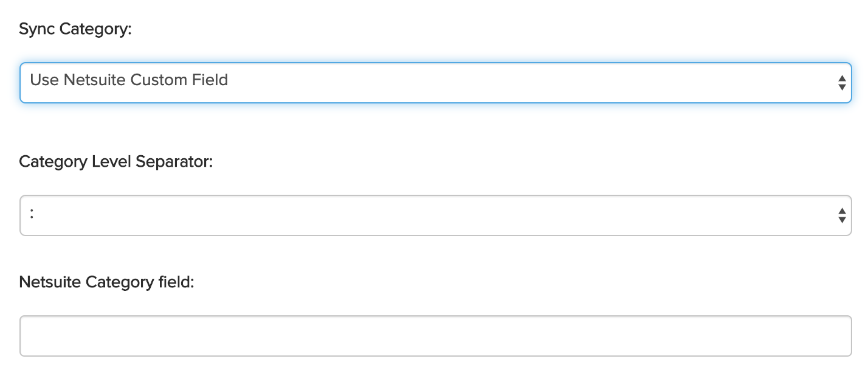Screen dimensions: 868x381
Task: Select the 'Use Netsuite Custom Field' text
Action: [x=129, y=80]
